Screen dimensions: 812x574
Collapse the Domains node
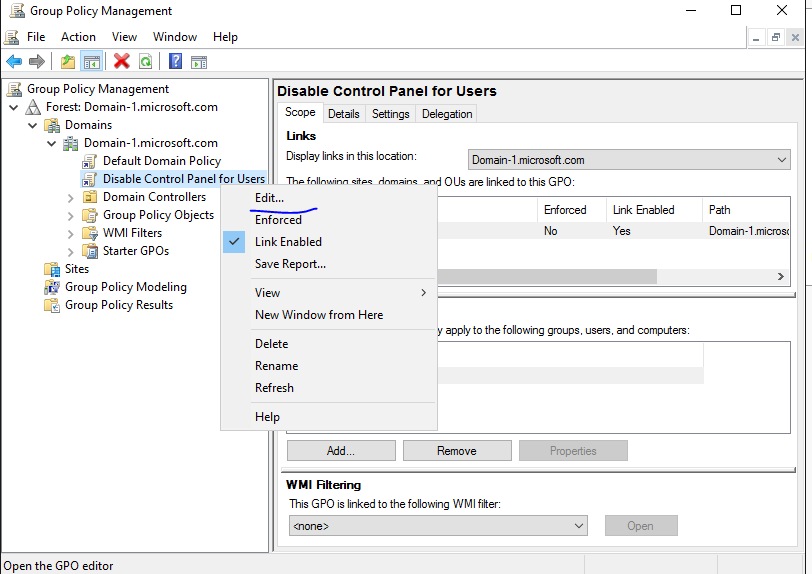tap(33, 125)
